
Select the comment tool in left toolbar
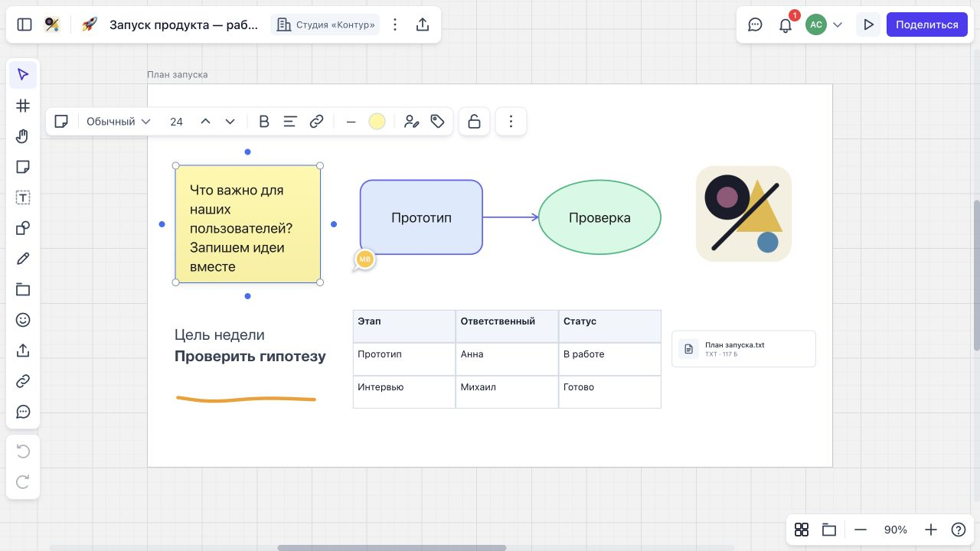pyautogui.click(x=23, y=412)
